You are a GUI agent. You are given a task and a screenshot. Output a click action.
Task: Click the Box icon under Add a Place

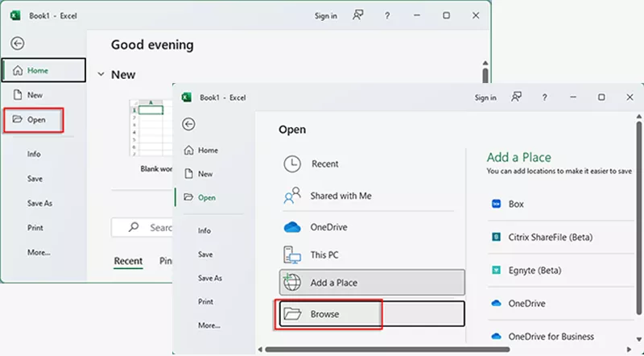click(x=497, y=205)
